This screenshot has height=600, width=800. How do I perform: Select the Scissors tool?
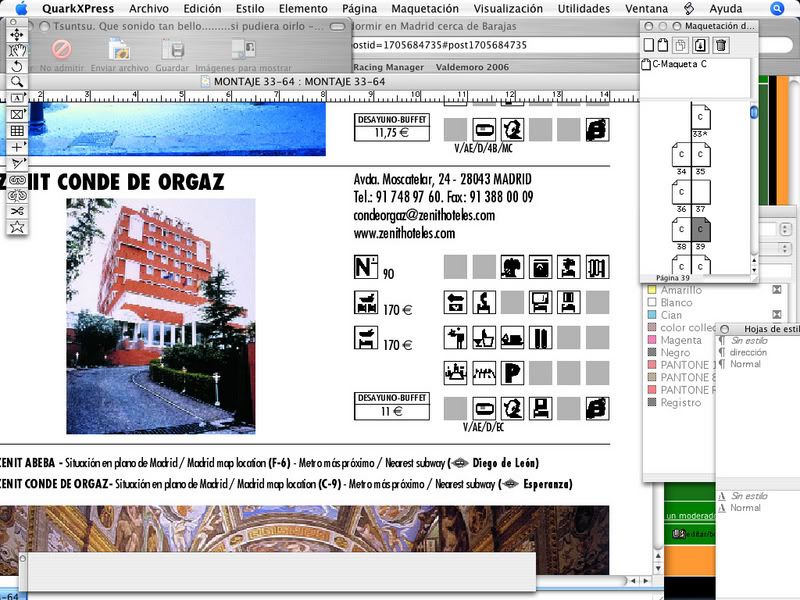[17, 211]
